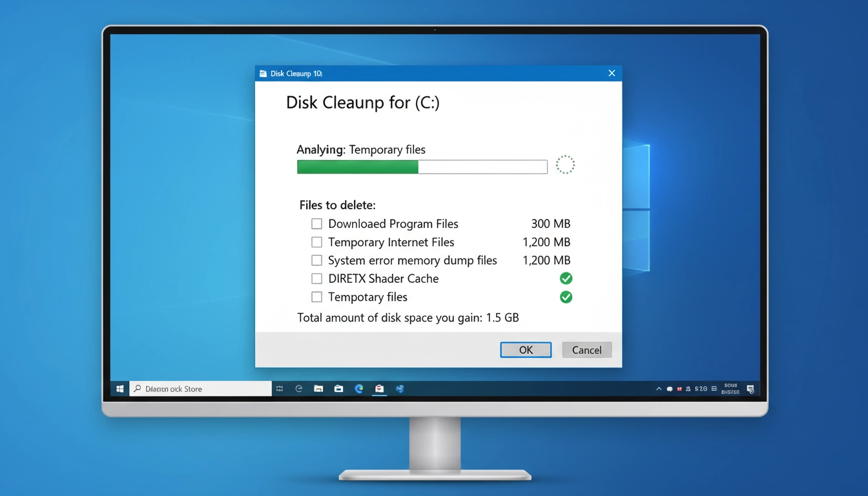Screen dimensions: 868x496
Task: Expand hidden icons in the system tray
Action: [659, 388]
